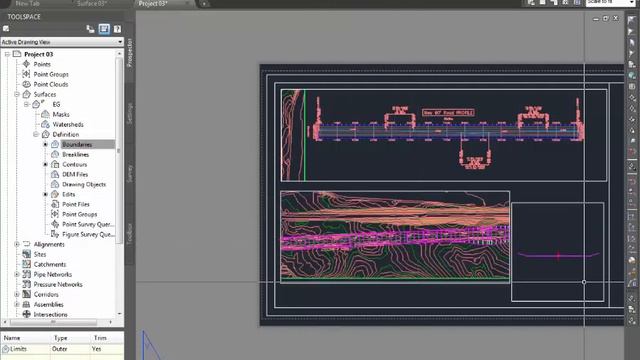
Task: Click the Breaklines node icon
Action: click(x=55, y=154)
